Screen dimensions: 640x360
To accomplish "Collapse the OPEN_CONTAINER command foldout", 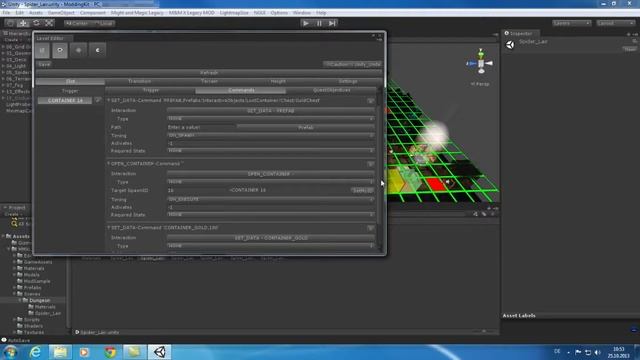I will pyautogui.click(x=109, y=163).
